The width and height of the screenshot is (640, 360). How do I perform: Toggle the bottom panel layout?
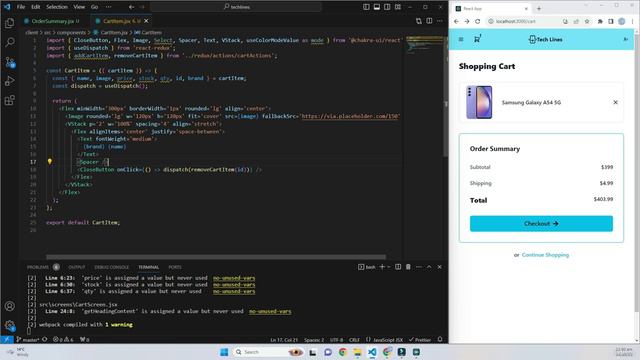click(x=377, y=7)
